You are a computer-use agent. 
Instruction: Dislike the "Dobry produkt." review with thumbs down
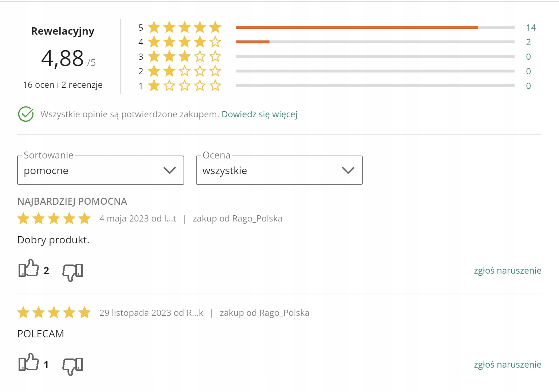click(72, 272)
